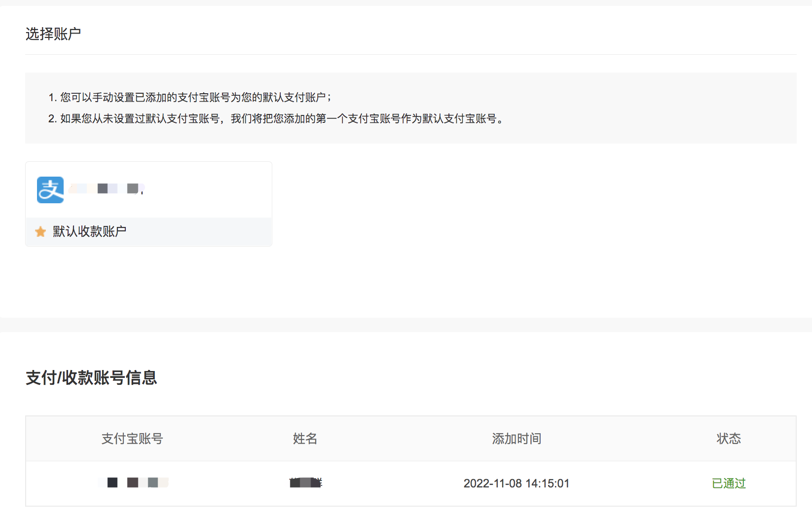Click the first instruction about 手动设置 default account
This screenshot has width=812, height=520.
pyautogui.click(x=190, y=98)
